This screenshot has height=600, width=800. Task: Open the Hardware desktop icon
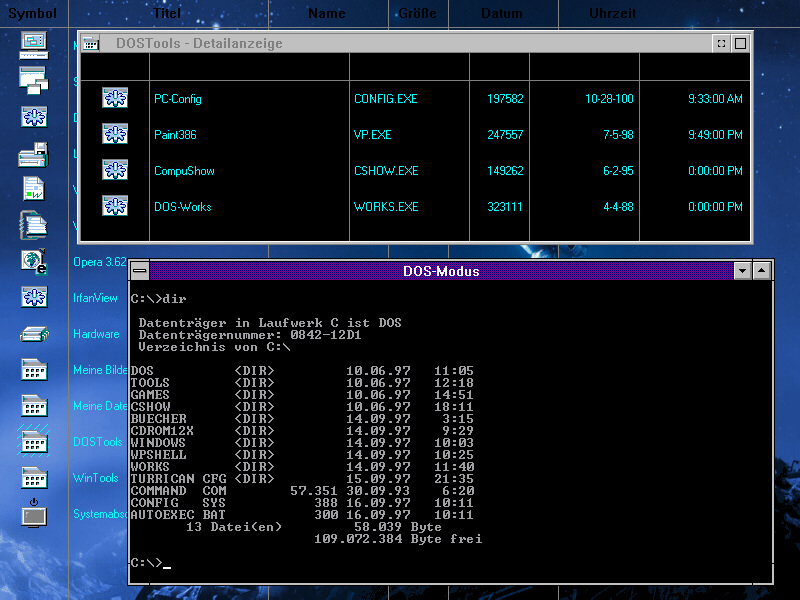(34, 334)
